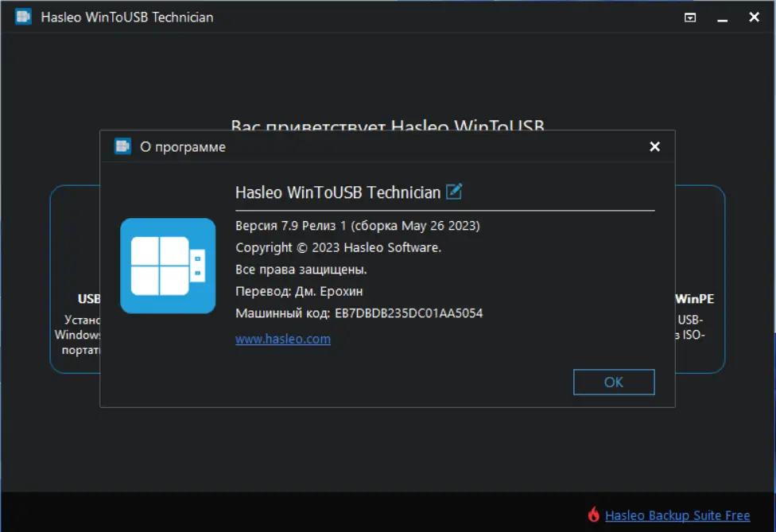The width and height of the screenshot is (776, 532).
Task: Follow the Hasleo Backup Suite Free link
Action: pos(677,515)
